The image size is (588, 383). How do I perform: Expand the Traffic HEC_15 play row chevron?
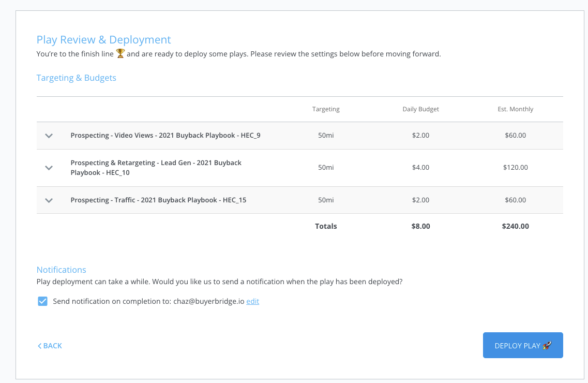pyautogui.click(x=49, y=200)
